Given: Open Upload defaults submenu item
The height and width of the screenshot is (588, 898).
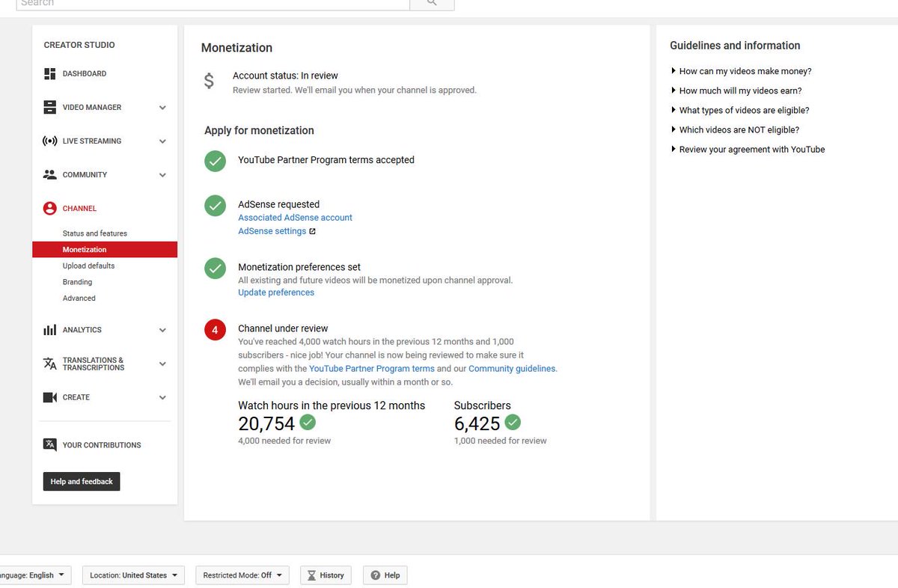Looking at the screenshot, I should tap(88, 266).
